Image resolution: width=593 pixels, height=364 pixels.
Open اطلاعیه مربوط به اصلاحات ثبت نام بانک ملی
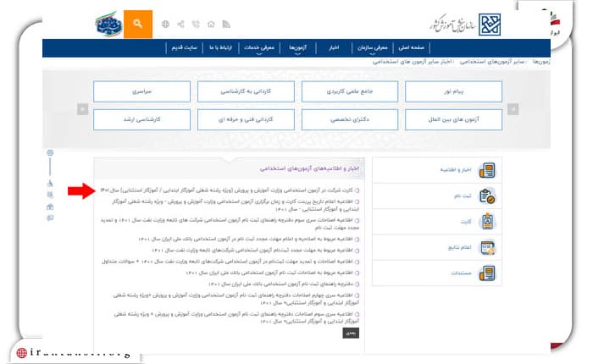pyautogui.click(x=269, y=273)
